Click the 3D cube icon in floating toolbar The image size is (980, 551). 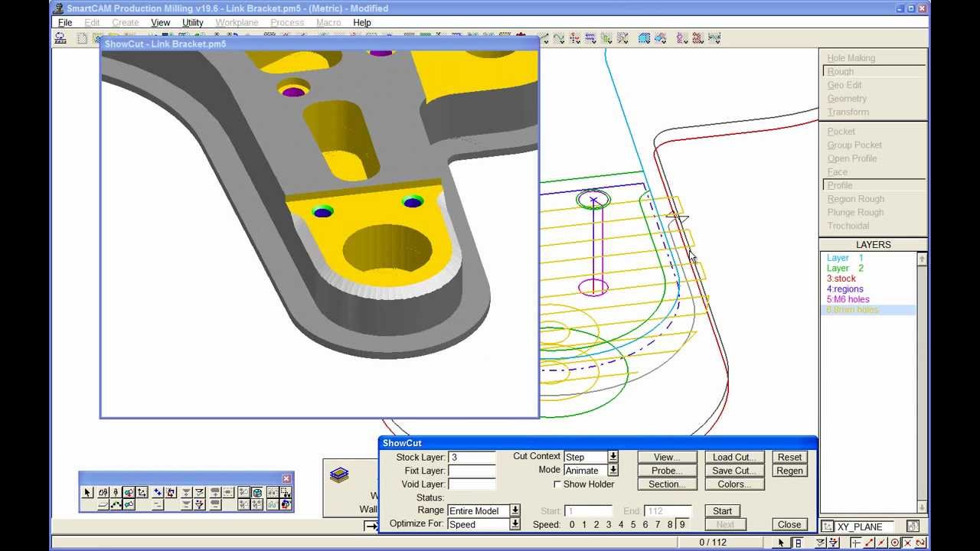[257, 493]
